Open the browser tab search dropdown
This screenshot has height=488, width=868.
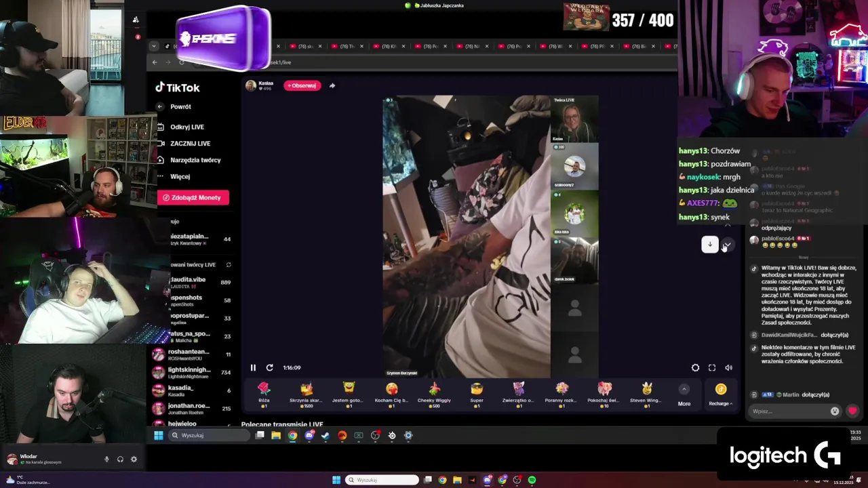click(154, 46)
